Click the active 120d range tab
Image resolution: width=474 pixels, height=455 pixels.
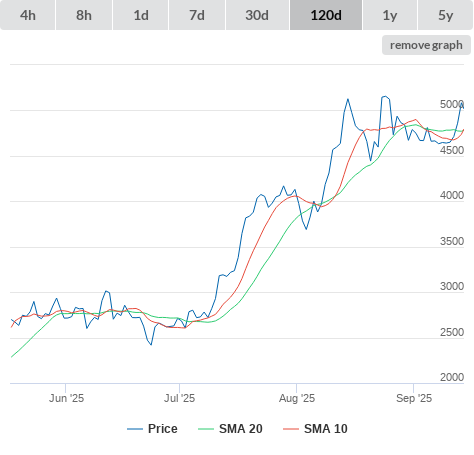[326, 15]
